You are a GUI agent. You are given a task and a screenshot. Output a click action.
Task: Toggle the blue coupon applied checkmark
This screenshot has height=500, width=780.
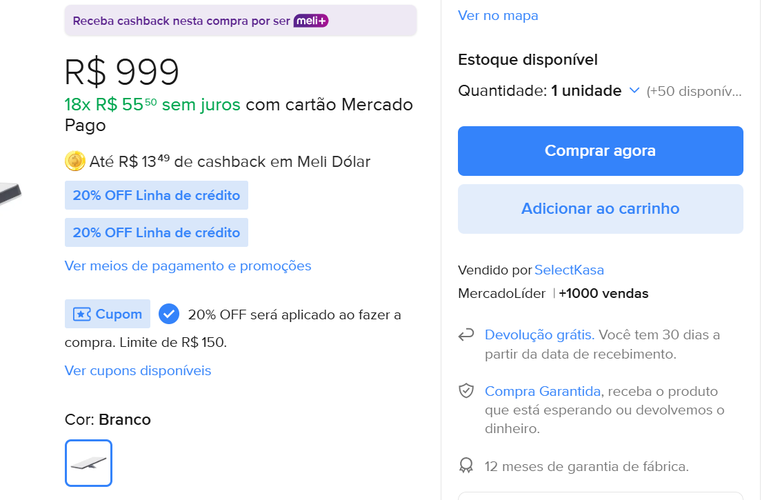(169, 314)
